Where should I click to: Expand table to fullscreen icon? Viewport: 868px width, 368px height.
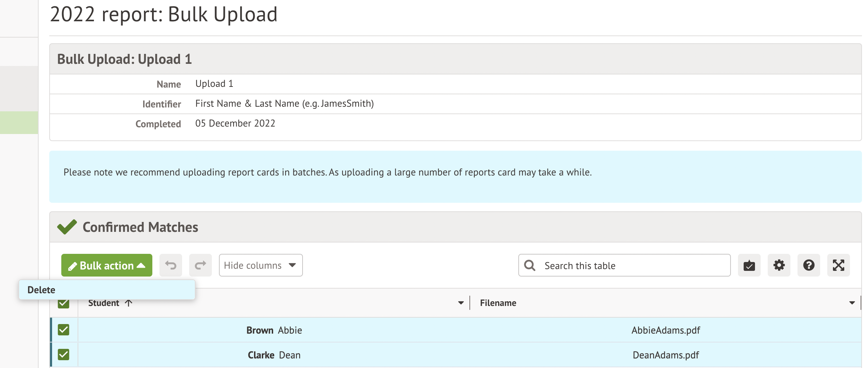[838, 265]
